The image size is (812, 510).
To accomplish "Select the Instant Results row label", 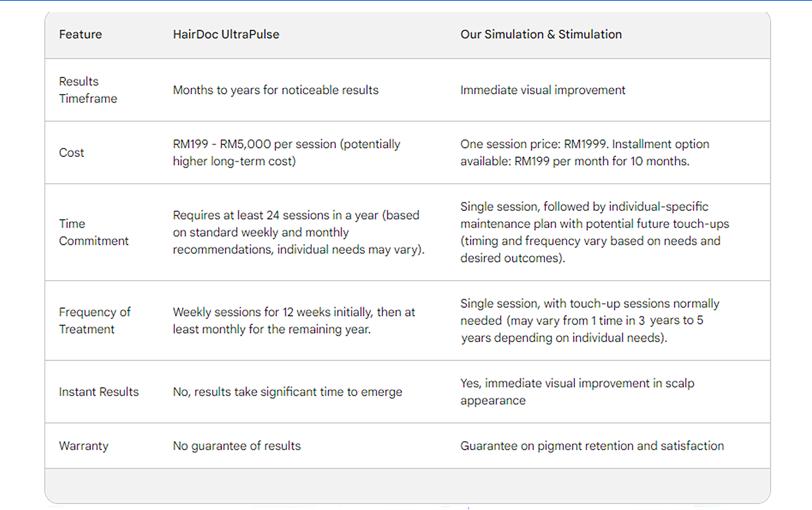I will pyautogui.click(x=99, y=392).
